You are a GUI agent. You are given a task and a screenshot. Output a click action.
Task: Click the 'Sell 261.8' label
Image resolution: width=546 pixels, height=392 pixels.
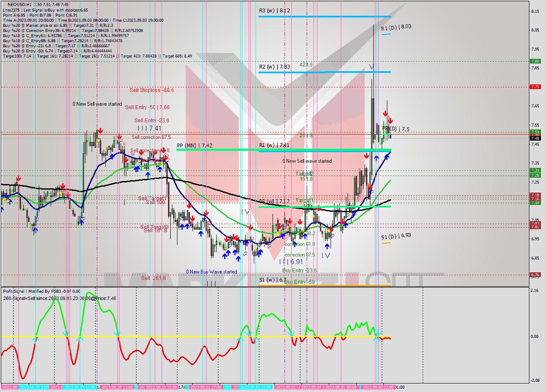pos(154,278)
